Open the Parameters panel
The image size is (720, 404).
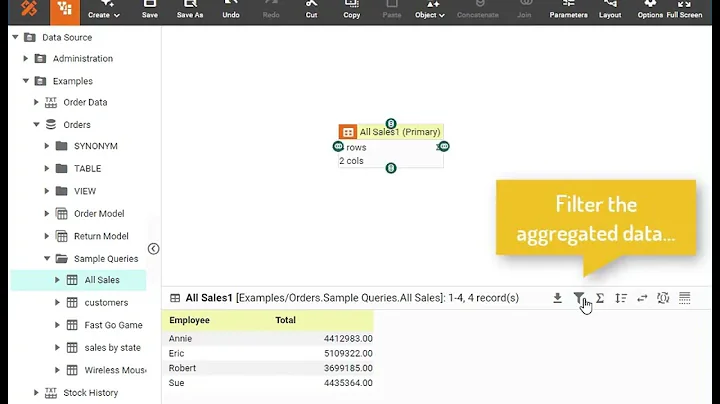pos(568,10)
